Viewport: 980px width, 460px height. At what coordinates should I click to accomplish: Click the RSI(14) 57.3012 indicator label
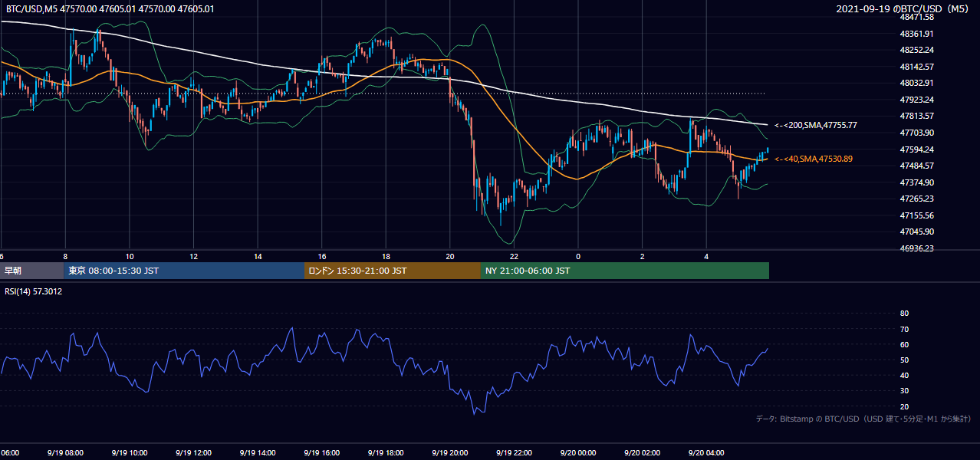tap(34, 291)
